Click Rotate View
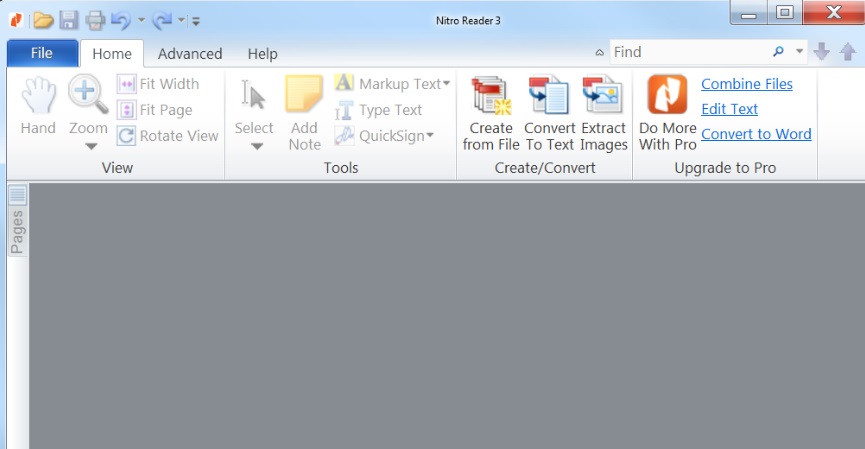The width and height of the screenshot is (865, 449). tap(168, 136)
